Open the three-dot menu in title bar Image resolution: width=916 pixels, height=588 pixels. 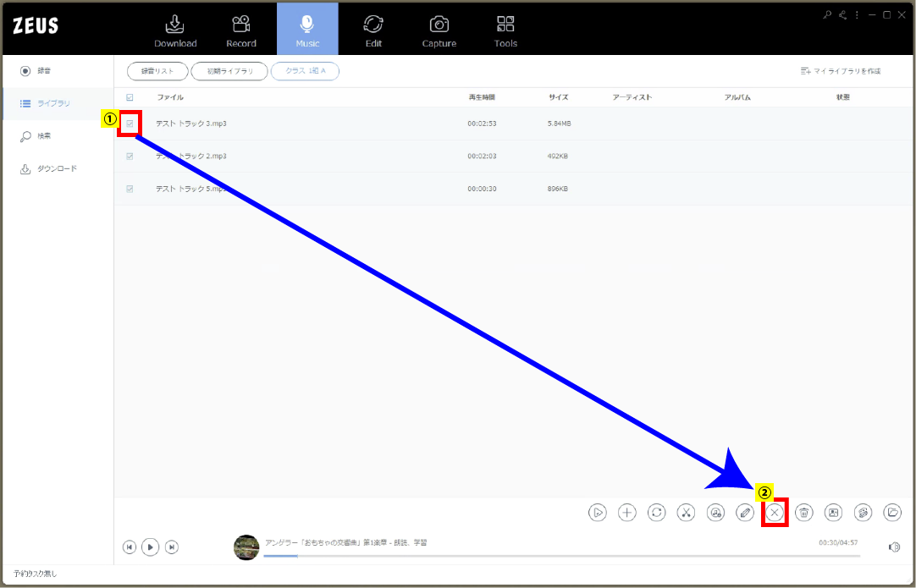point(857,15)
